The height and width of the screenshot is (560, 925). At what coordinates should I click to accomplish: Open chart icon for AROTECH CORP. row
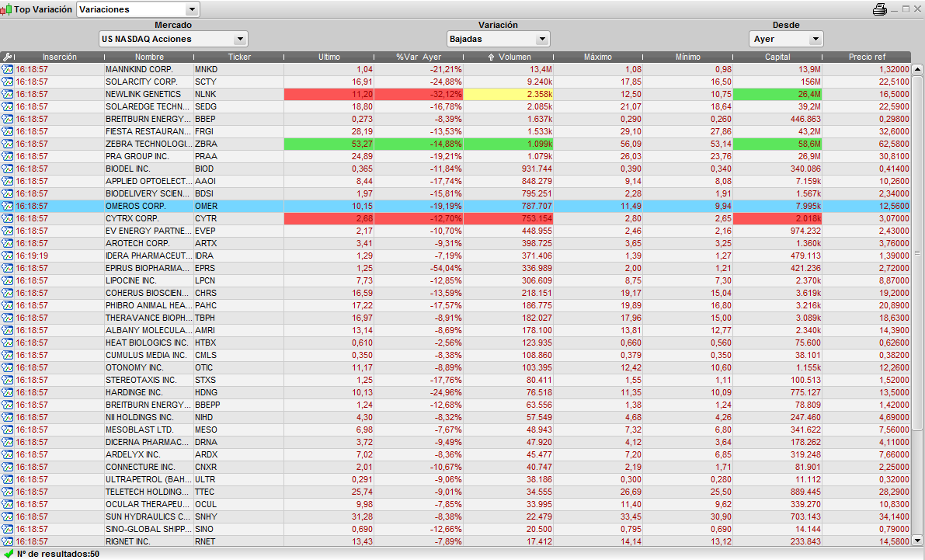7,243
